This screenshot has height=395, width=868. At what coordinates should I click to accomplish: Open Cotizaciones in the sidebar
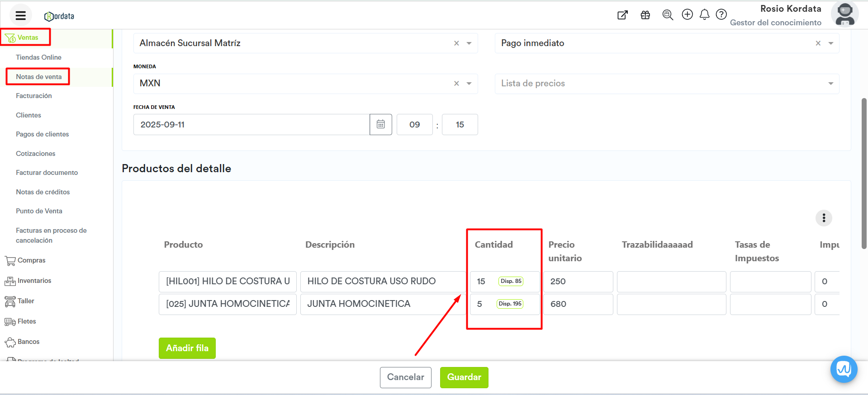point(36,154)
